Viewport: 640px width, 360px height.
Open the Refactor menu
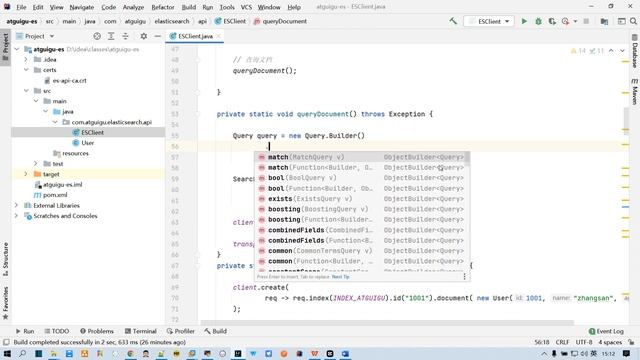coord(162,7)
